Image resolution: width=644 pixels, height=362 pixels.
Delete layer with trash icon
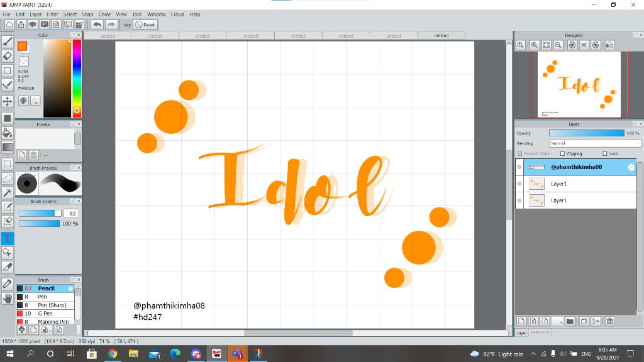[610, 321]
